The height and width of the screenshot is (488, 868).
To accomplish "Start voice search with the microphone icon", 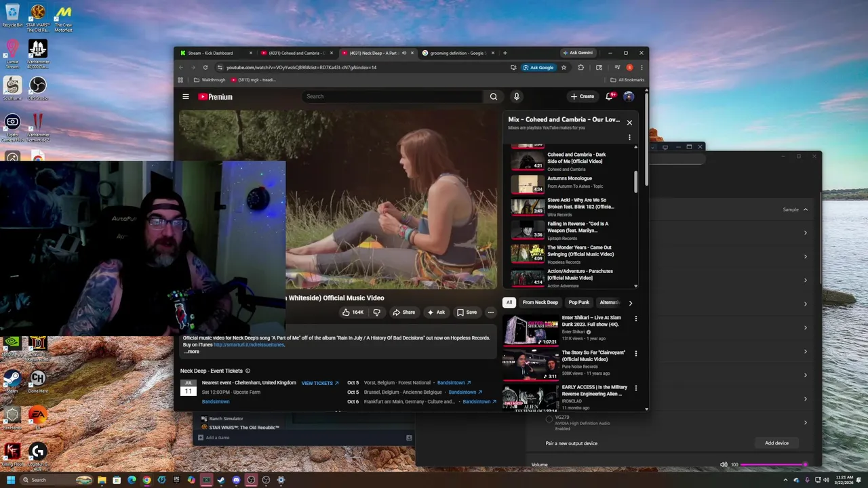I will click(516, 96).
